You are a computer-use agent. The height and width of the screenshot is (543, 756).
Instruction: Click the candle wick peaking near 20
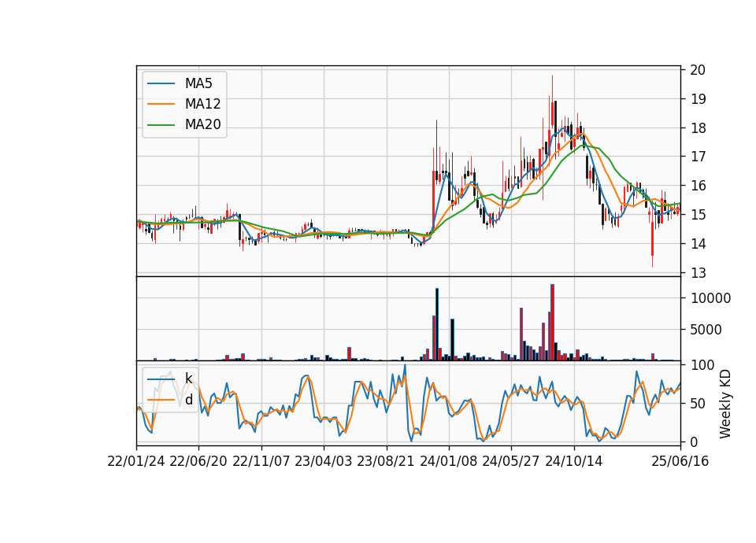[x=553, y=102]
